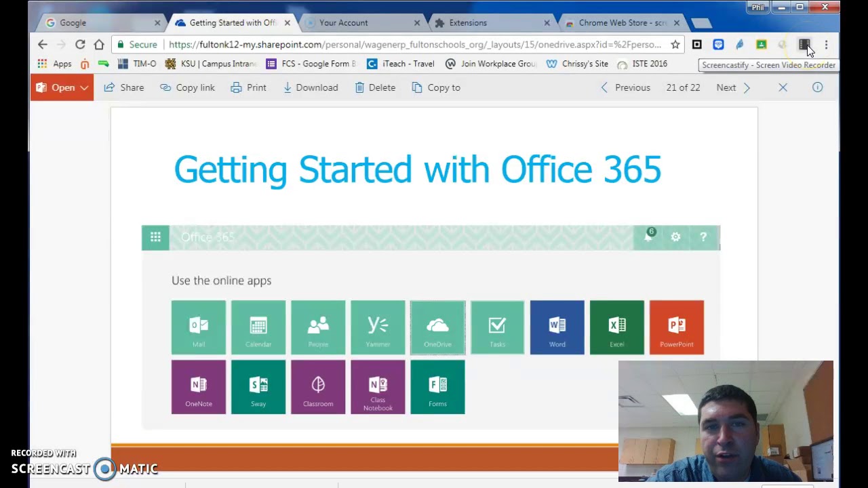Share the document
The width and height of the screenshot is (868, 488).
click(123, 87)
